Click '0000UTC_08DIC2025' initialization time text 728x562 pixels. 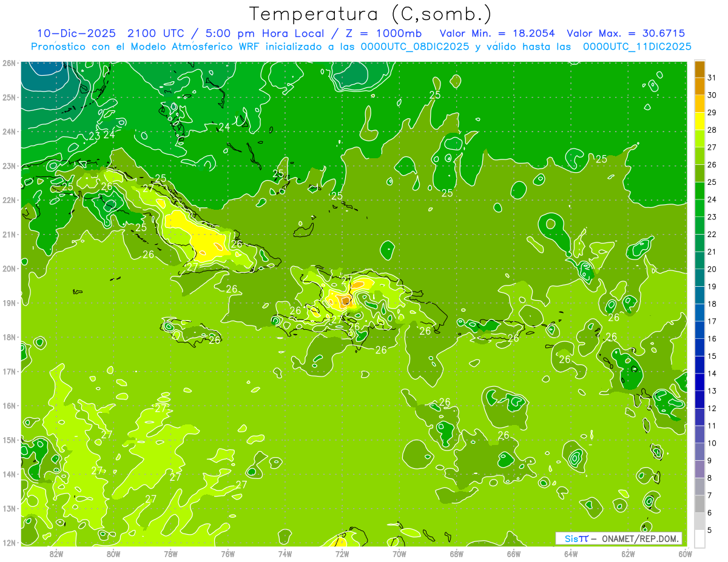(x=415, y=46)
